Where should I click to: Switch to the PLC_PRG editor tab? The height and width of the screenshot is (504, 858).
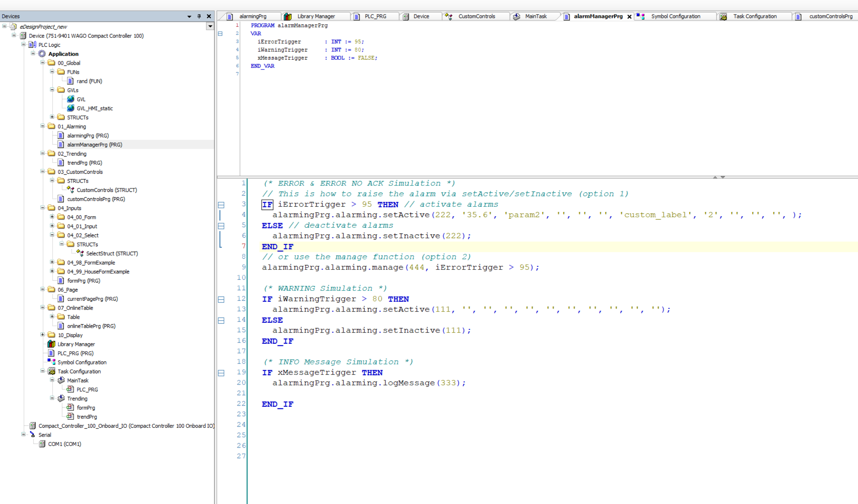pos(375,16)
